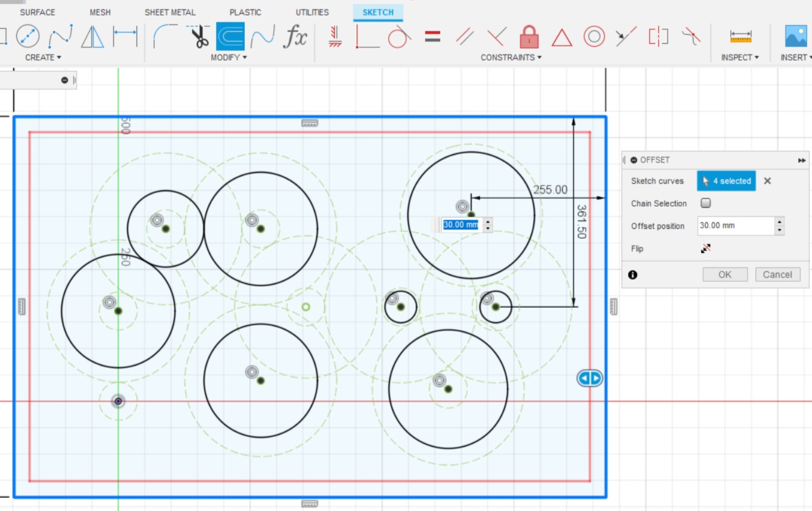
Task: Apply the Midpoint triangle constraint
Action: [562, 38]
